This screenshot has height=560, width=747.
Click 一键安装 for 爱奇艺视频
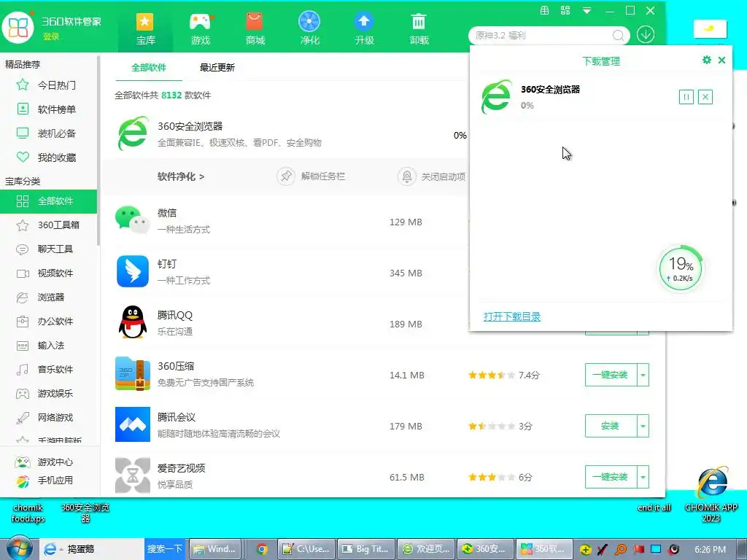click(x=611, y=477)
